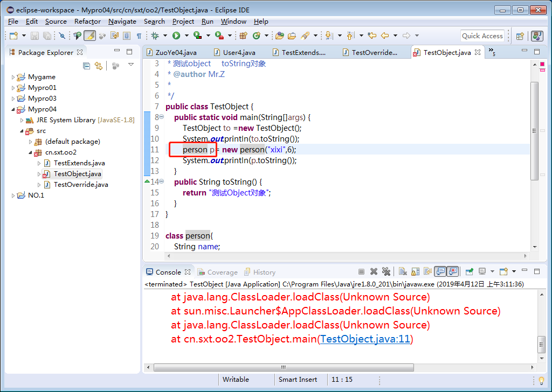Toggle show console on standard error change

(453, 271)
